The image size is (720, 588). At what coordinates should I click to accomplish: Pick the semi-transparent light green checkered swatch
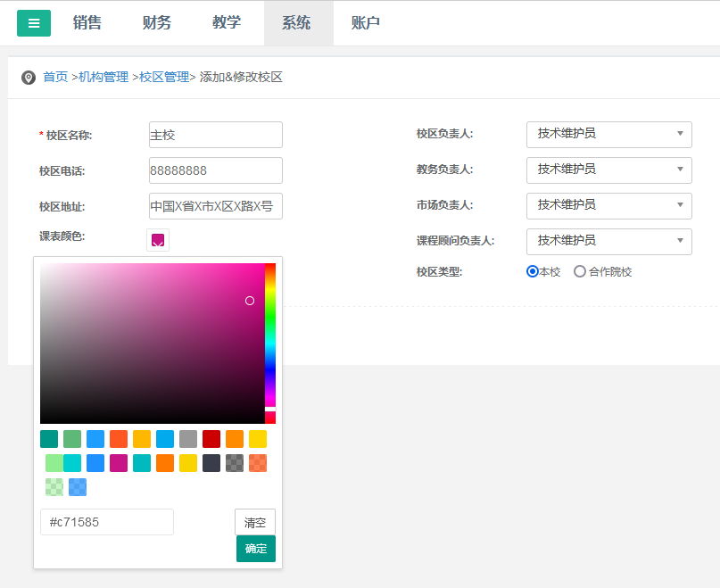pyautogui.click(x=54, y=487)
